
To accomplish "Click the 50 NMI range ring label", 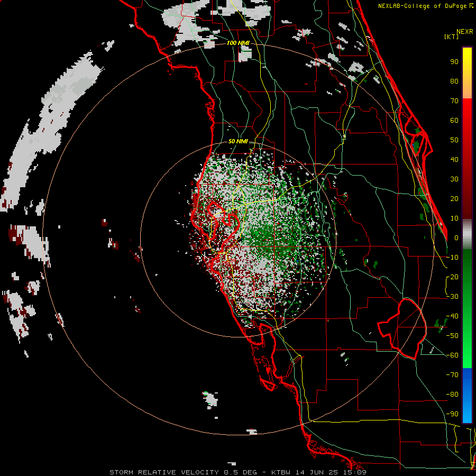I will 238,141.
